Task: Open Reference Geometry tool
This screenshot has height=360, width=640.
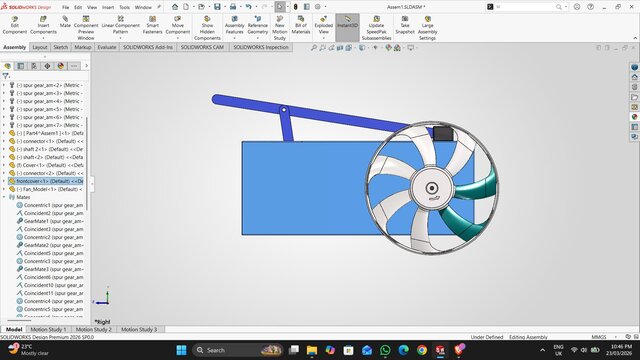Action: tap(258, 25)
